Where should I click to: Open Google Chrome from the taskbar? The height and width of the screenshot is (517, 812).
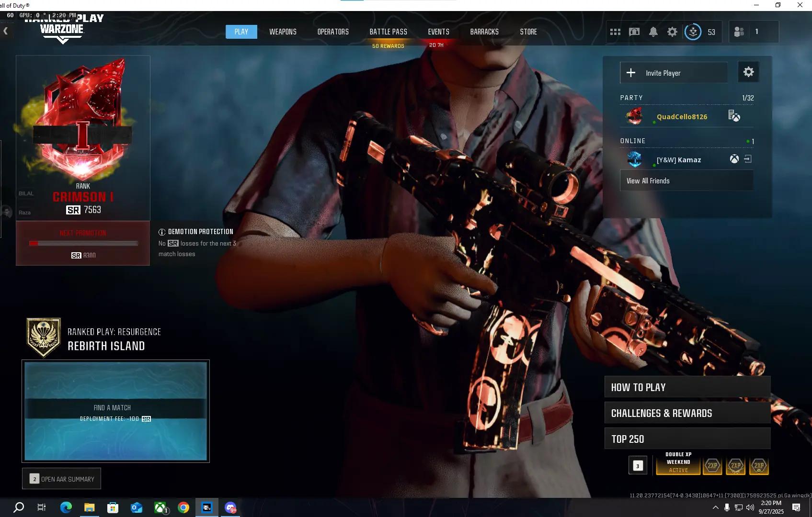click(183, 507)
